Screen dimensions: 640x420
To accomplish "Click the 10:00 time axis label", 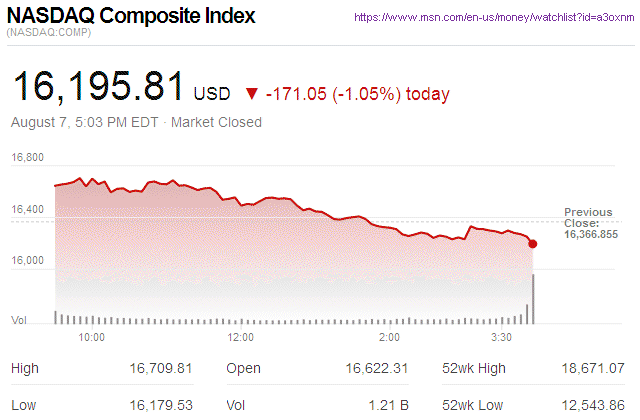I will 92,337.
